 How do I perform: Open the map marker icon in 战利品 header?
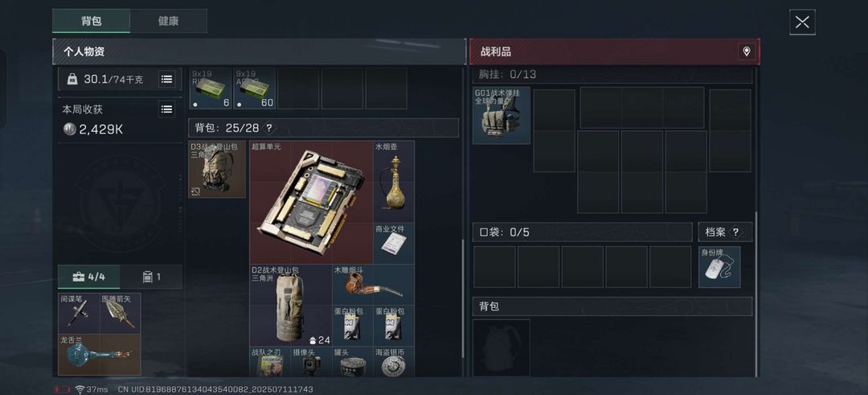(746, 52)
